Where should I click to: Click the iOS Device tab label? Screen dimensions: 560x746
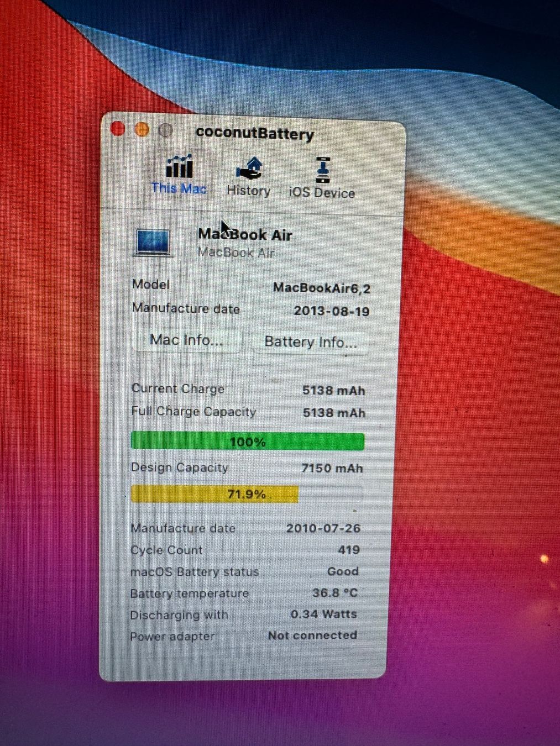point(322,193)
